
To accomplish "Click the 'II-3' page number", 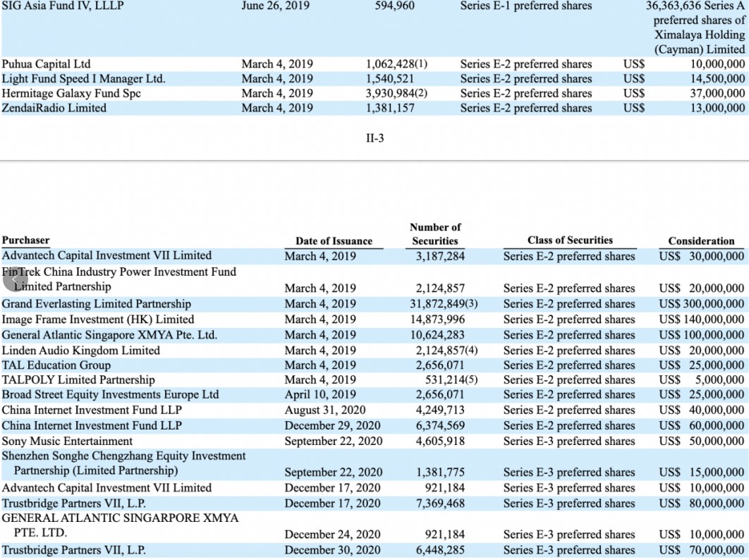I will [375, 138].
